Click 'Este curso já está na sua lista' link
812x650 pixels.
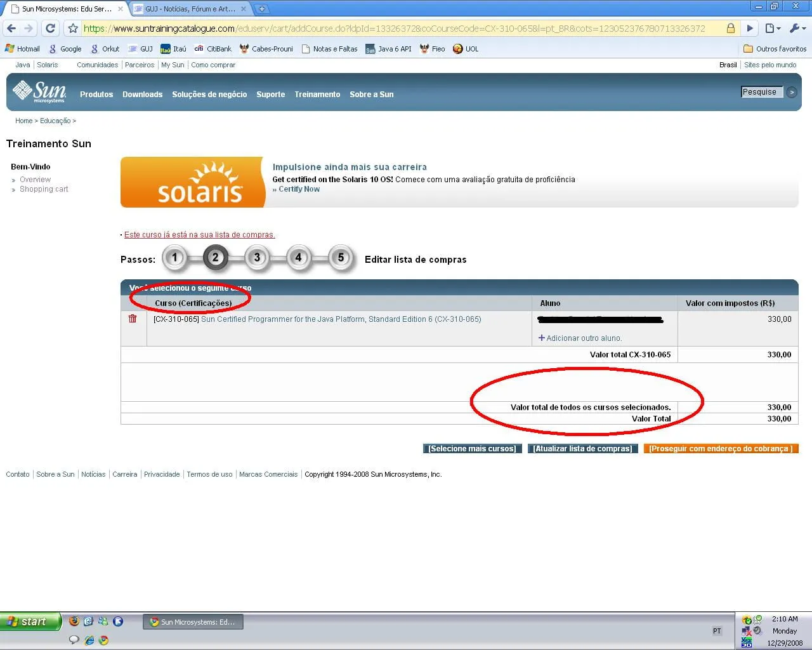pyautogui.click(x=200, y=235)
